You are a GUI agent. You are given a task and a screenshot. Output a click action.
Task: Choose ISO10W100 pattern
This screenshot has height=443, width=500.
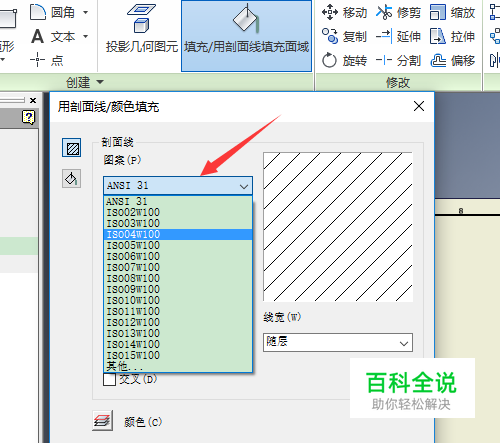178,300
